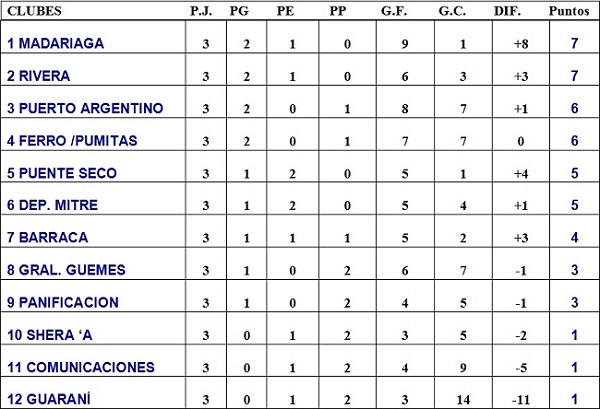Click the CLUBES column header
This screenshot has width=600, height=409.
[34, 11]
